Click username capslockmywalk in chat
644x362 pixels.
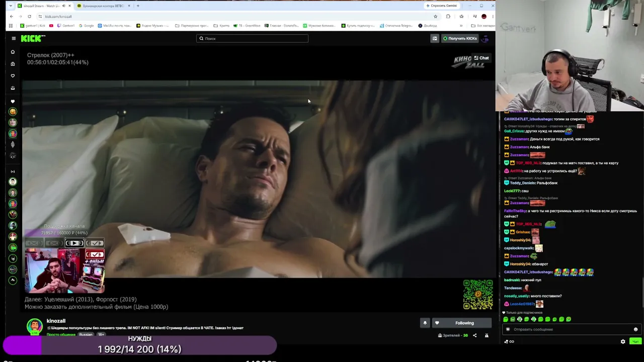click(519, 248)
